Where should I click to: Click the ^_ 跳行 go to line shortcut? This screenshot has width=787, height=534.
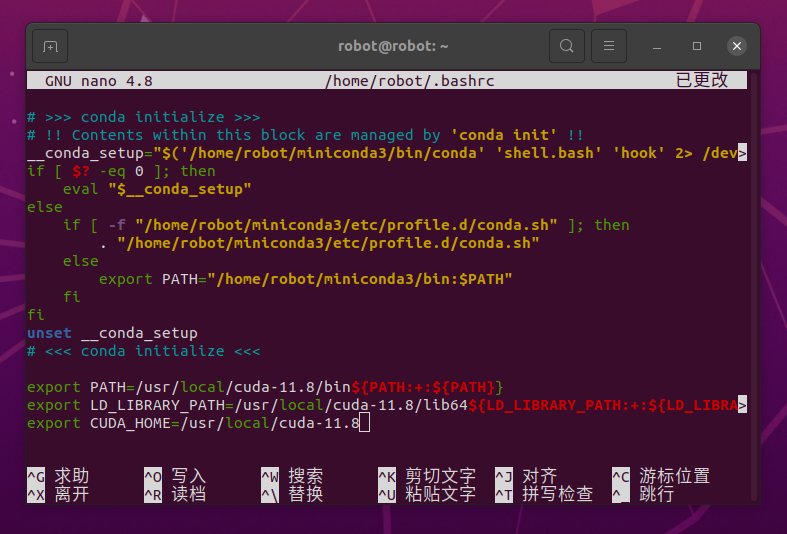pyautogui.click(x=643, y=494)
